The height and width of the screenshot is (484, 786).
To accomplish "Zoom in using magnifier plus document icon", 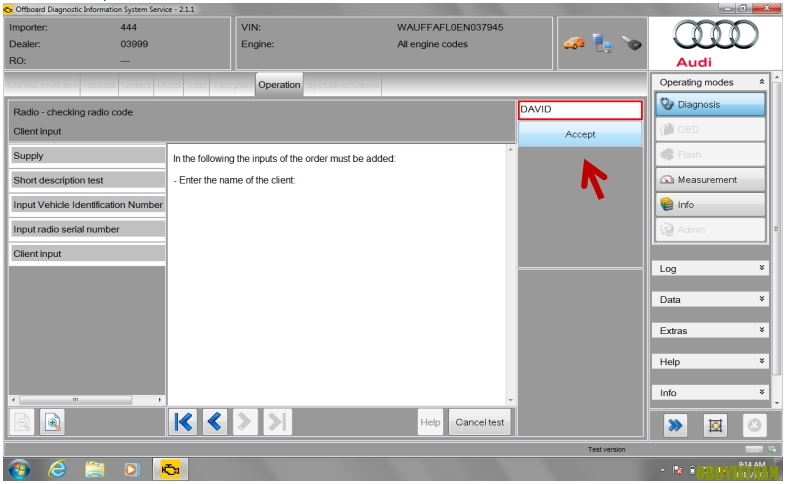I will [x=52, y=422].
